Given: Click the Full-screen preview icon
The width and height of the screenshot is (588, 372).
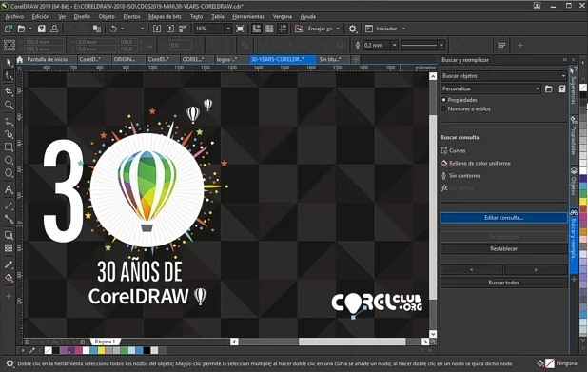Looking at the screenshot, I should (240, 29).
